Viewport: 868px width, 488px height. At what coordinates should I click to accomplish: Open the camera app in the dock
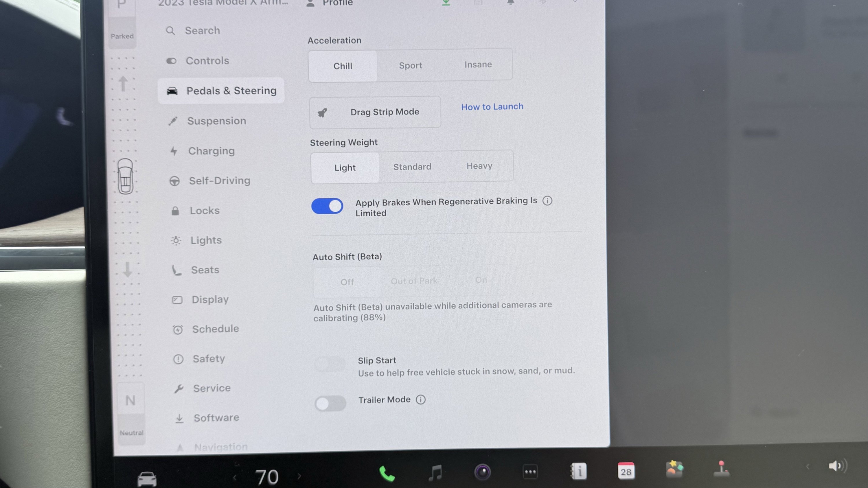(483, 472)
